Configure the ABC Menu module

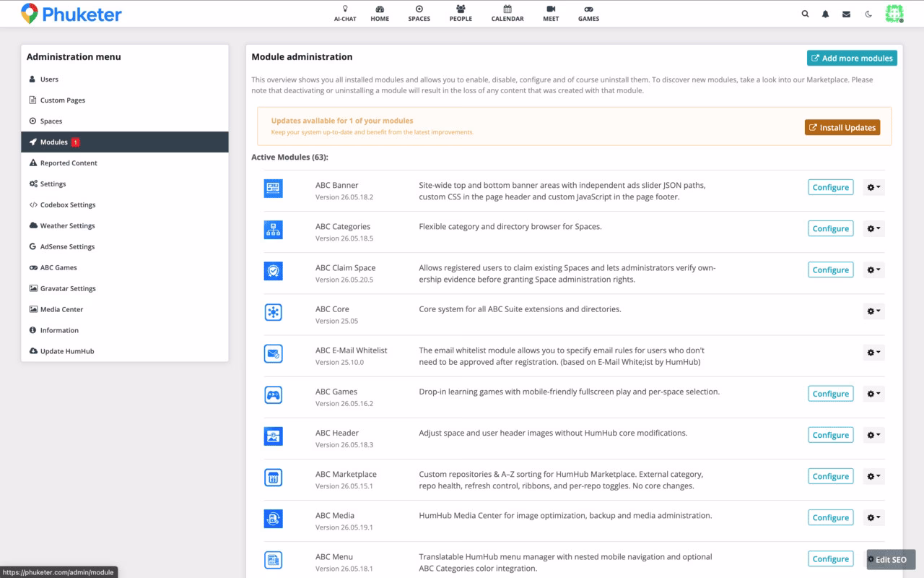830,559
